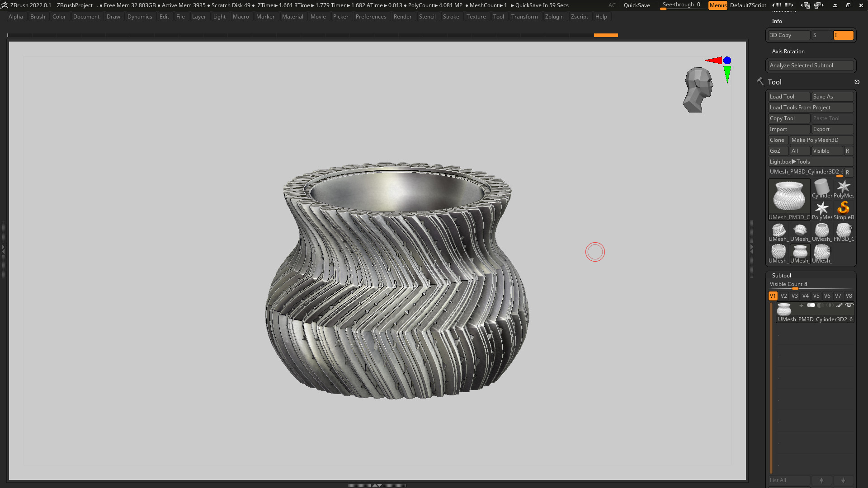This screenshot has height=488, width=868.
Task: Pick the UMesh tool thumbnail with badge 8
Action: click(822, 253)
